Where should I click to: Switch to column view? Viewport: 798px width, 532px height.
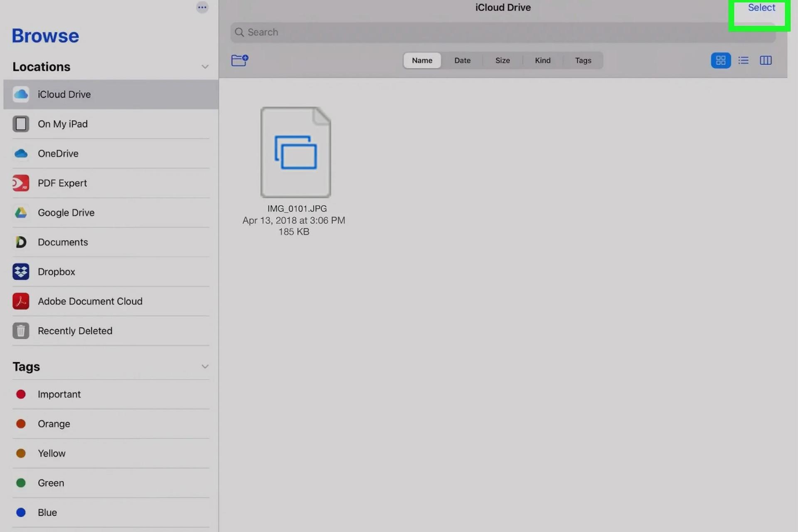pos(766,61)
